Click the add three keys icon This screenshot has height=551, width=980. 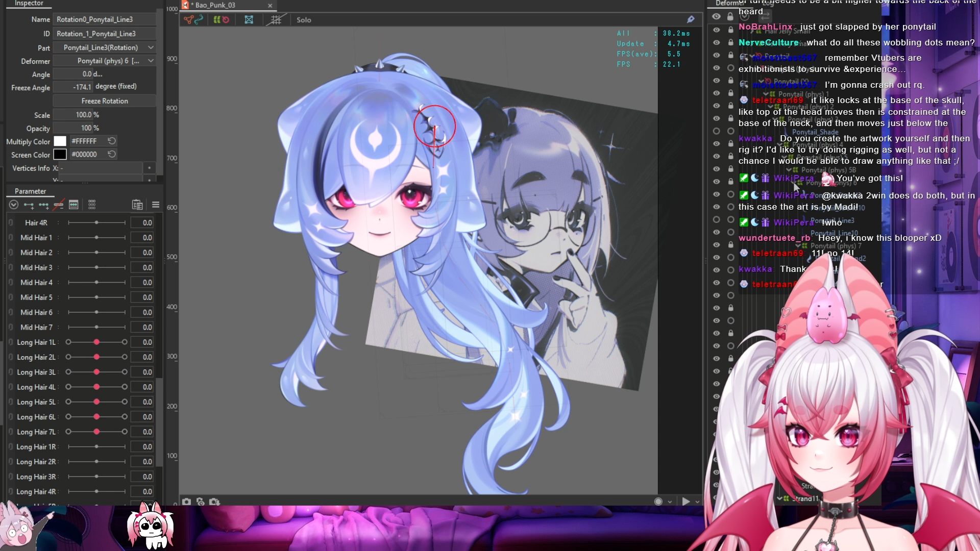point(44,205)
